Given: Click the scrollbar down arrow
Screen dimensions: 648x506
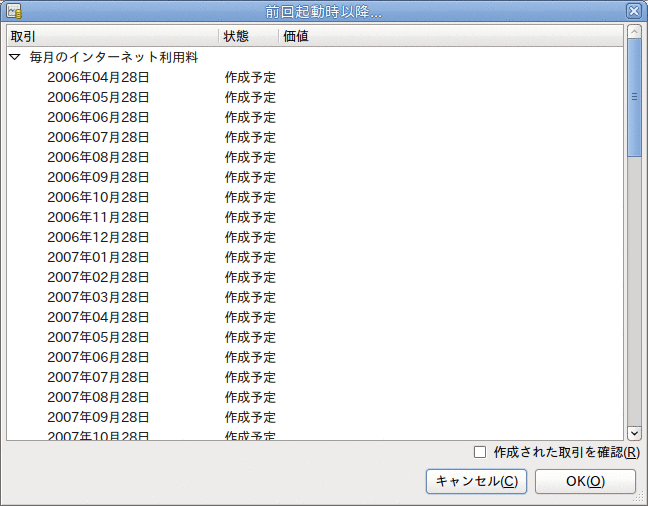Looking at the screenshot, I should [x=634, y=433].
